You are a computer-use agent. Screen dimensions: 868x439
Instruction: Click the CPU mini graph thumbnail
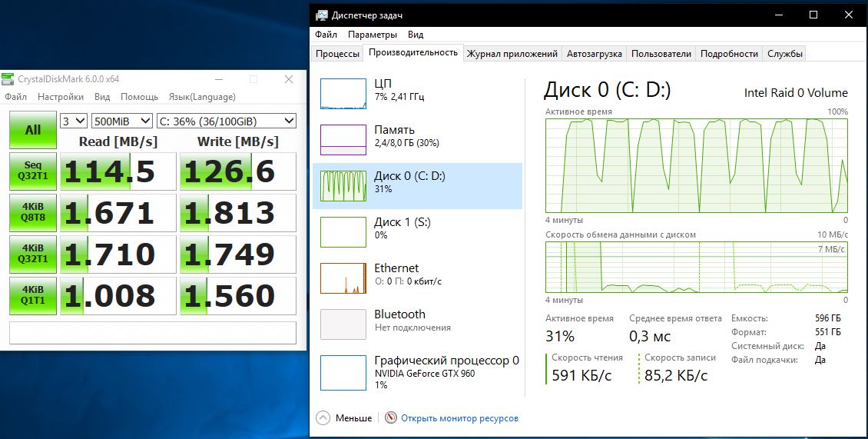(x=343, y=94)
